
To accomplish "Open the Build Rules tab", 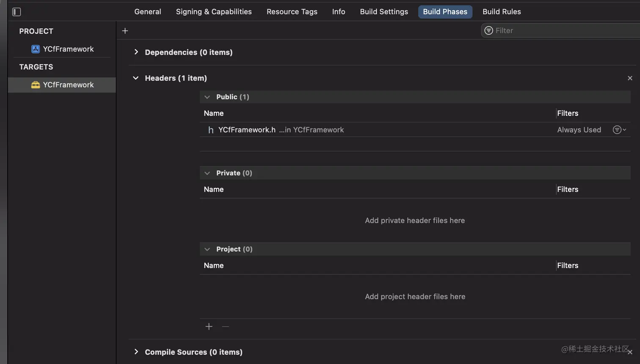I will pos(502,12).
